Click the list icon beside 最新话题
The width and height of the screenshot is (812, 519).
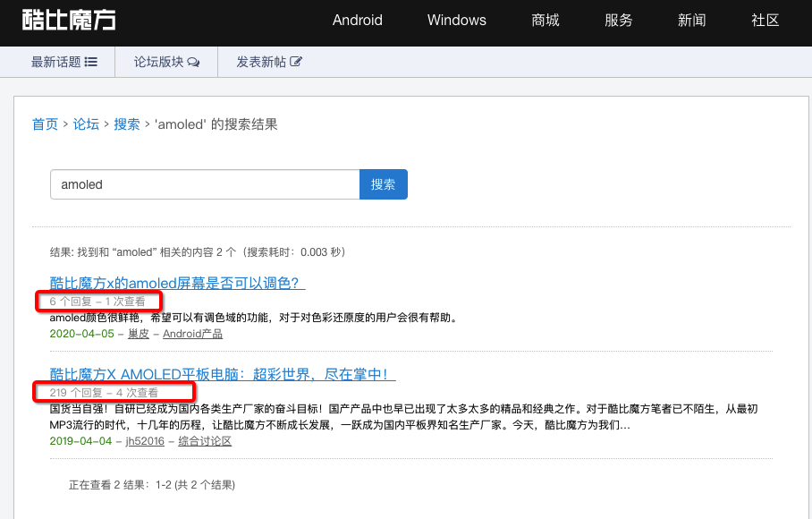pos(91,63)
